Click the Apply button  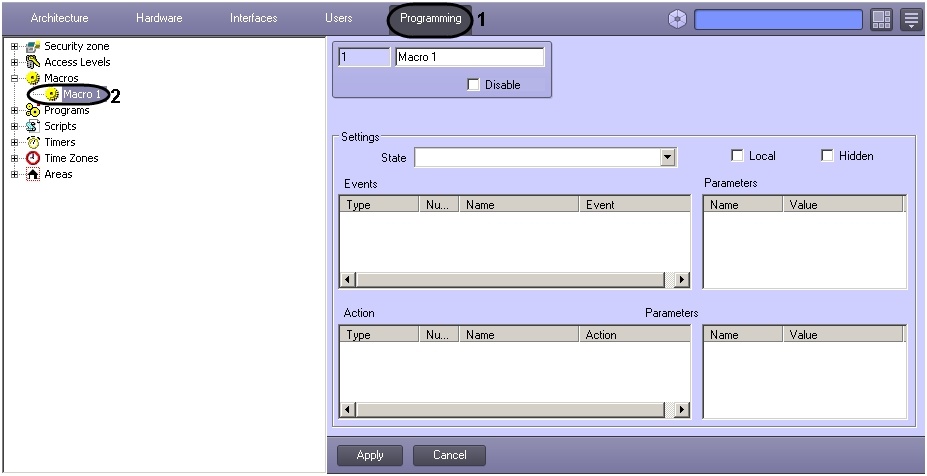[x=370, y=455]
